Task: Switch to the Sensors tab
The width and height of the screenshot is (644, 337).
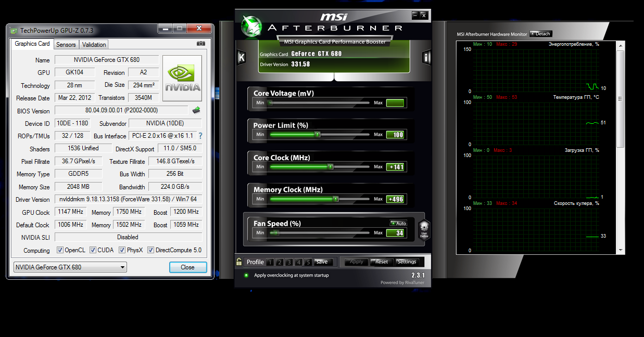Action: click(66, 45)
